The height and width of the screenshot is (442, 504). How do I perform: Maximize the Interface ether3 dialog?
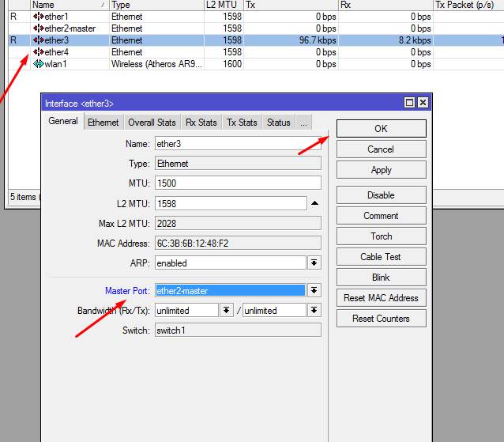[x=409, y=103]
